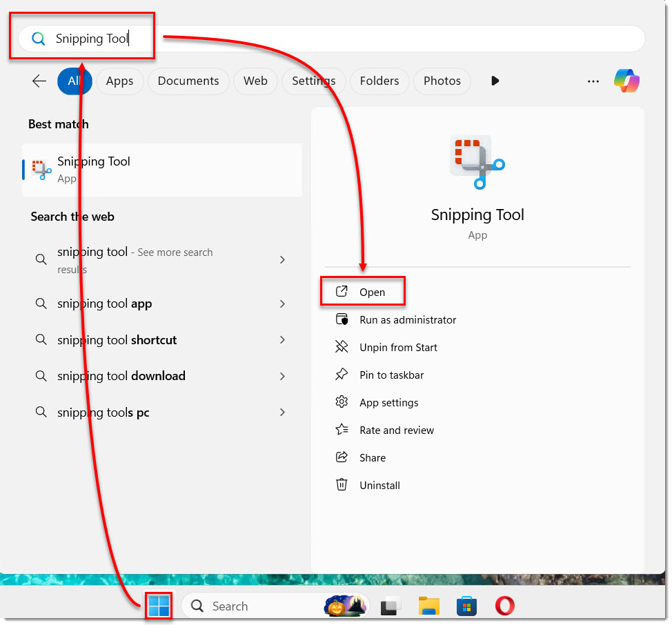Click the Unpin from Start pin icon
Image resolution: width=672 pixels, height=625 pixels.
coord(342,346)
